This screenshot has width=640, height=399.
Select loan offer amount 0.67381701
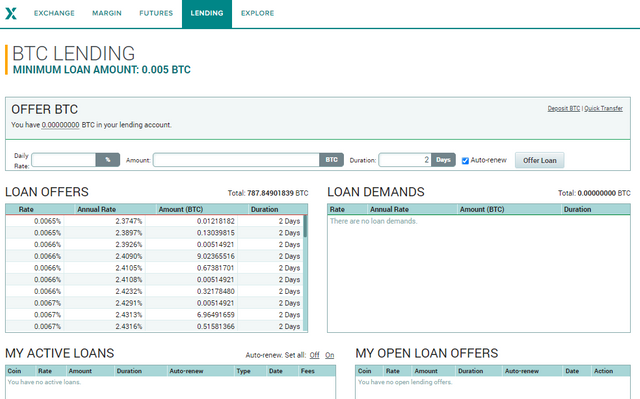point(155,268)
